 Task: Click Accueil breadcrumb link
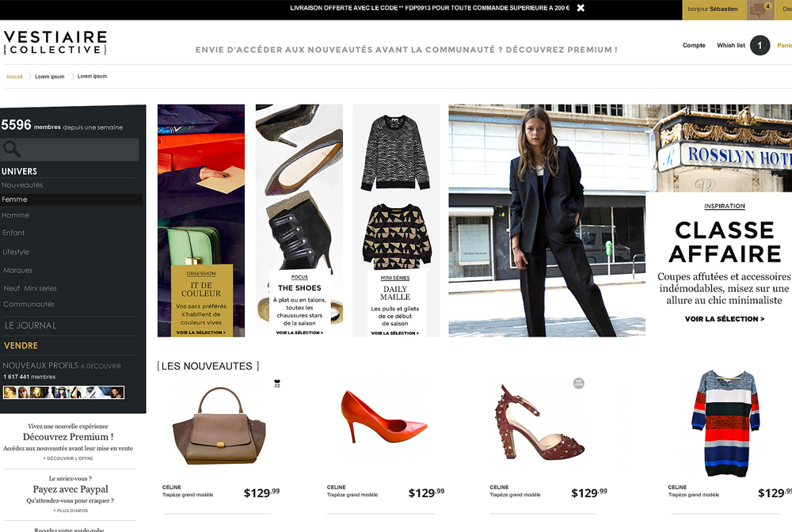coord(14,77)
